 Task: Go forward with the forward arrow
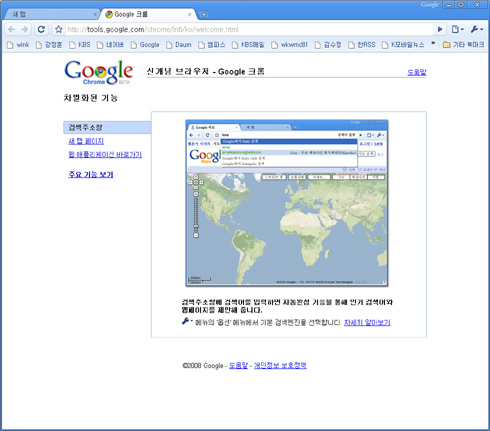tap(24, 29)
